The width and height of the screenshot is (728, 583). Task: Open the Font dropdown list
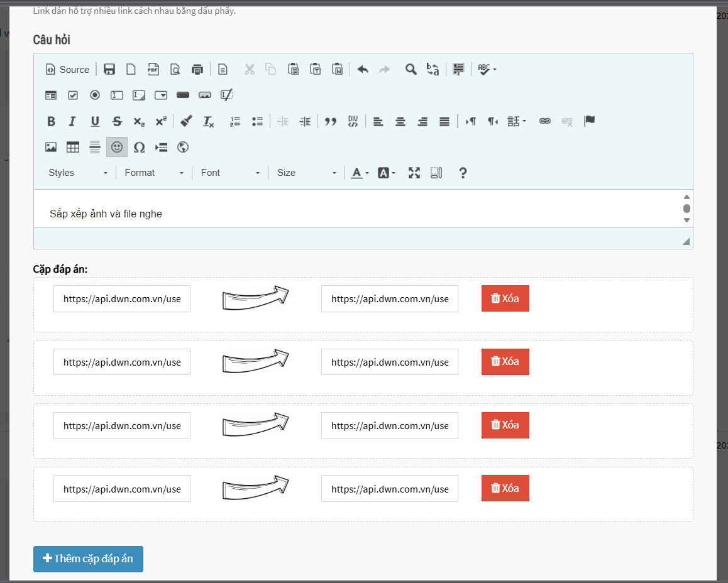tap(230, 173)
